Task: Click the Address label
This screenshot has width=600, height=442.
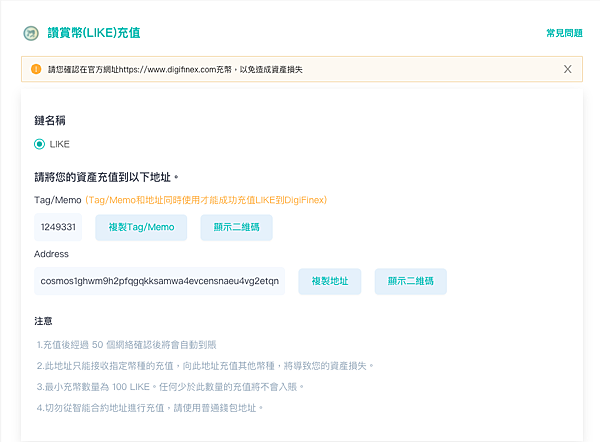Action: pos(51,254)
